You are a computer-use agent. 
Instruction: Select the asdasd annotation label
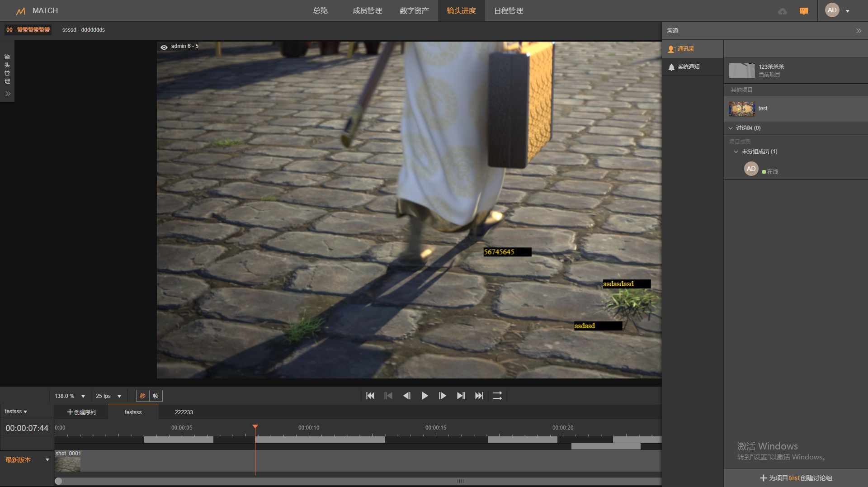(x=599, y=326)
